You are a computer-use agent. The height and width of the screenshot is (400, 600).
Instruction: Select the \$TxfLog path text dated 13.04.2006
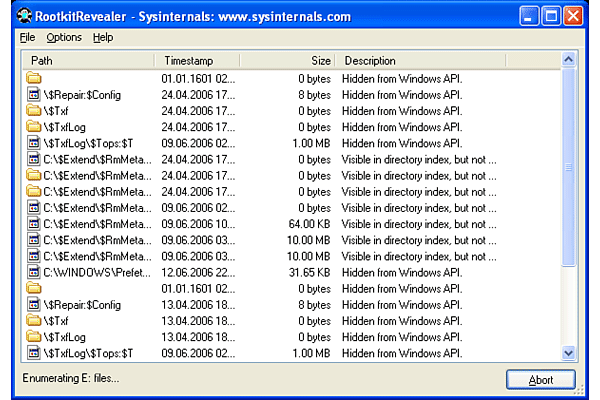click(x=64, y=337)
